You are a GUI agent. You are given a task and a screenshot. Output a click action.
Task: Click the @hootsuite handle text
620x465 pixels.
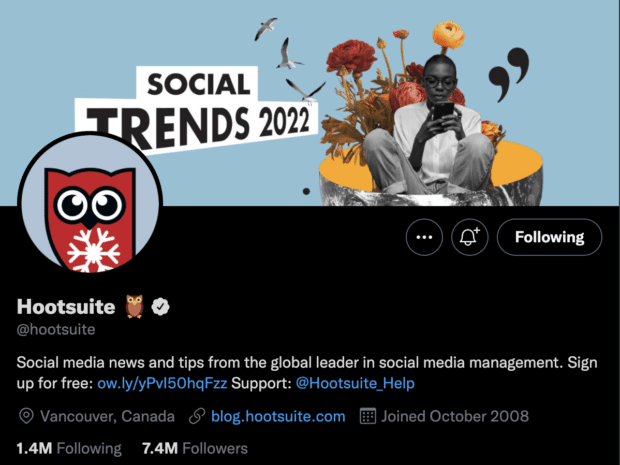coord(56,330)
